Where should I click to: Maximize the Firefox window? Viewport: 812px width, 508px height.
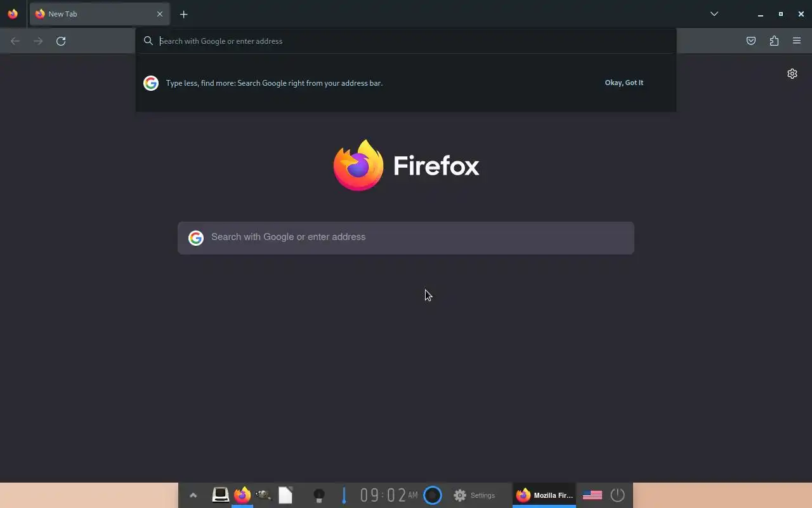780,14
